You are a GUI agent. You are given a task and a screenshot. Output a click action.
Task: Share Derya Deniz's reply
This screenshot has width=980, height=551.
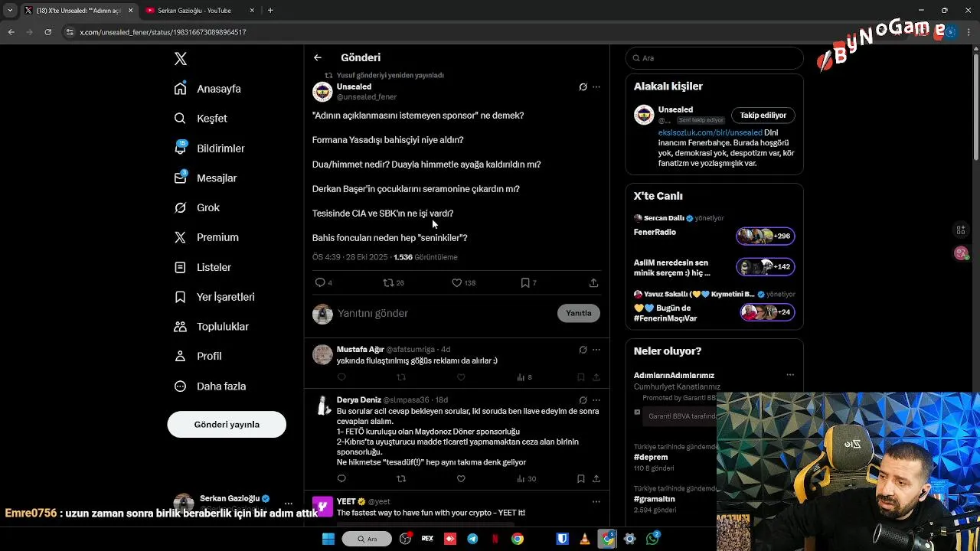(x=596, y=479)
